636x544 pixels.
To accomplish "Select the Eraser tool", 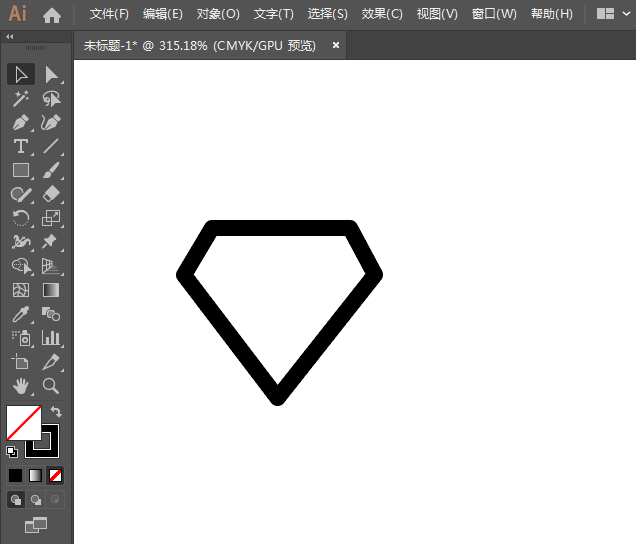I will [51, 195].
